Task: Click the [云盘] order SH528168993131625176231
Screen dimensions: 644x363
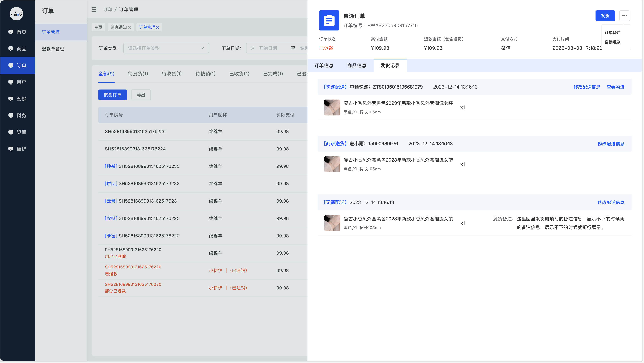Action: click(x=142, y=201)
